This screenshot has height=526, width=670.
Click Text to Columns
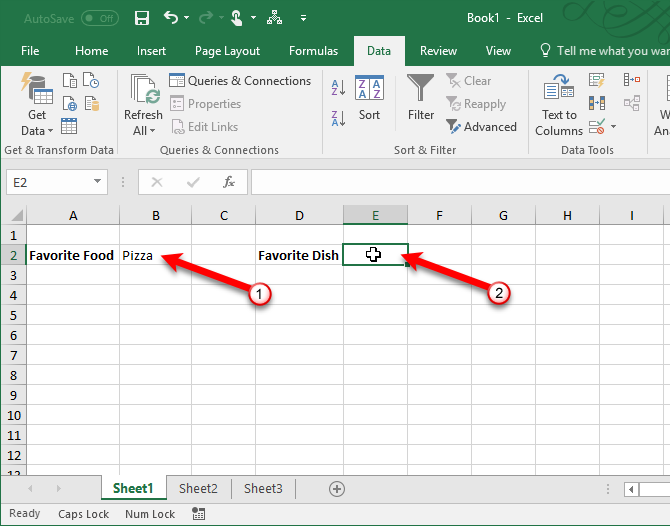click(x=559, y=105)
